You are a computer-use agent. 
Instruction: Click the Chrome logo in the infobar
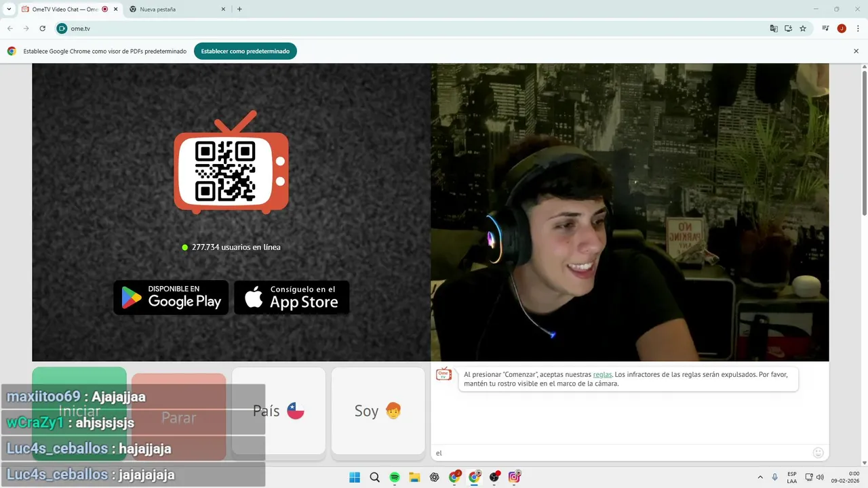[x=12, y=51]
